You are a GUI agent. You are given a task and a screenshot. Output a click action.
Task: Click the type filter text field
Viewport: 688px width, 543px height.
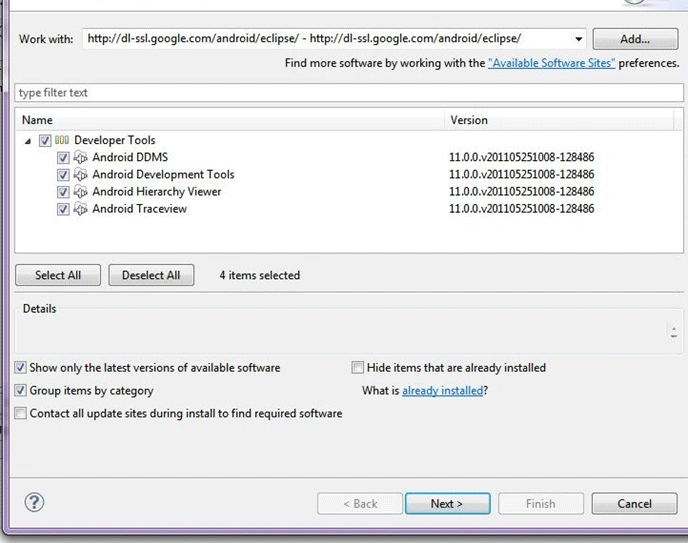tap(349, 93)
